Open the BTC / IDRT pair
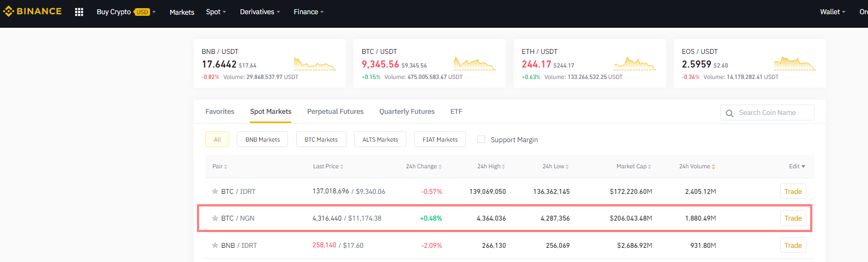Viewport: 868px width, 262px height. tap(238, 191)
